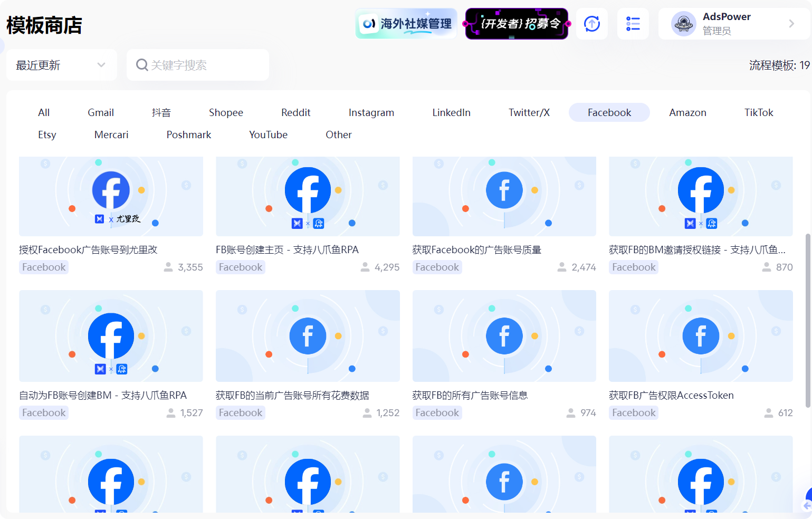The image size is (812, 519).
Task: Select the Twitter/X category tab
Action: click(x=529, y=112)
